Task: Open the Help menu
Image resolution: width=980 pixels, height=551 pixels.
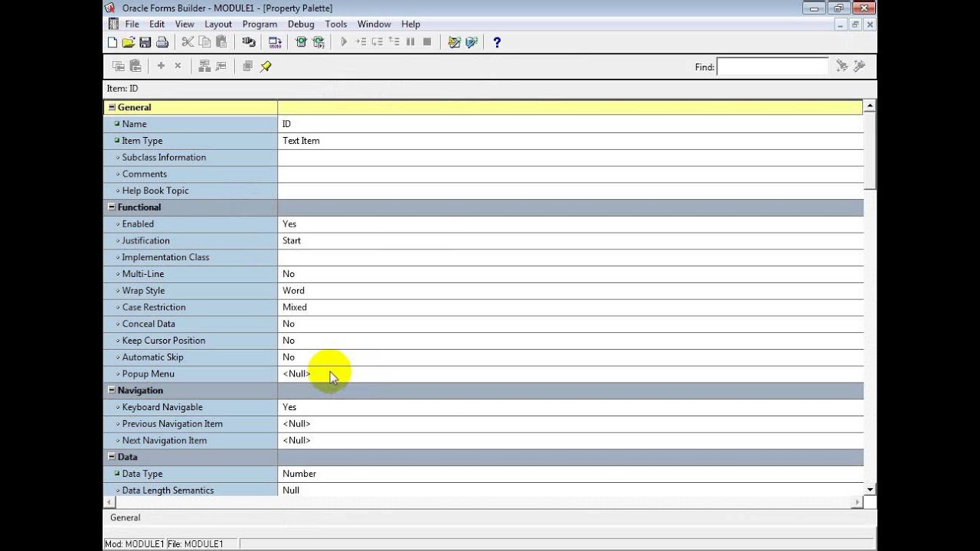Action: (x=410, y=24)
